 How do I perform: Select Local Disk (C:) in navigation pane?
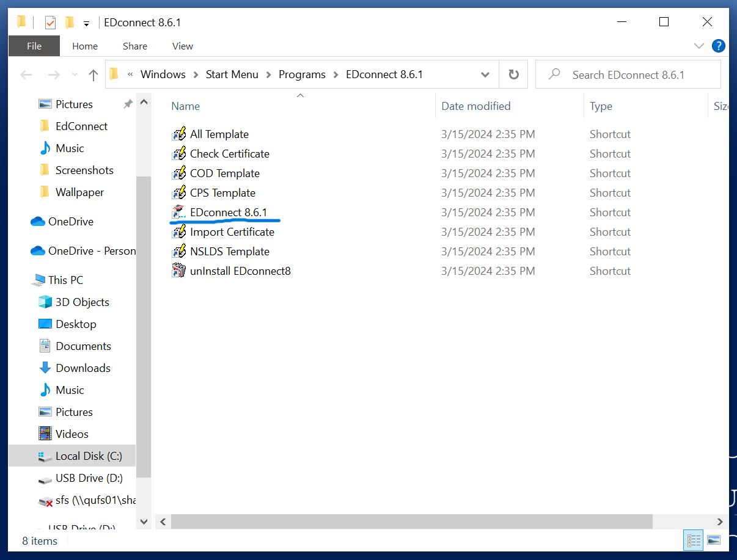72,456
